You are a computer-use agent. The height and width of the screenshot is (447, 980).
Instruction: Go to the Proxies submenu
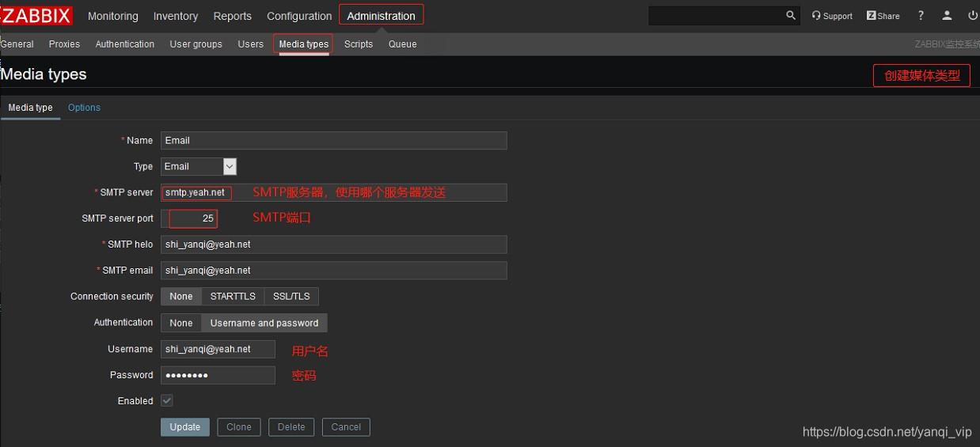(64, 44)
